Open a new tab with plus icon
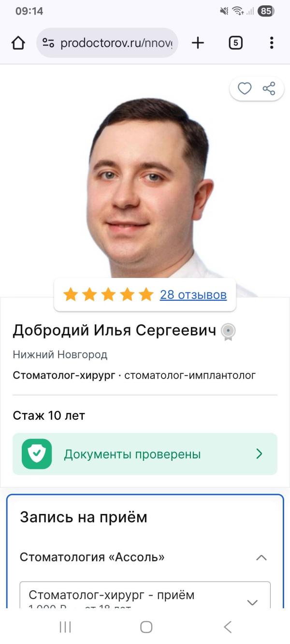The width and height of the screenshot is (290, 644). coord(198,43)
